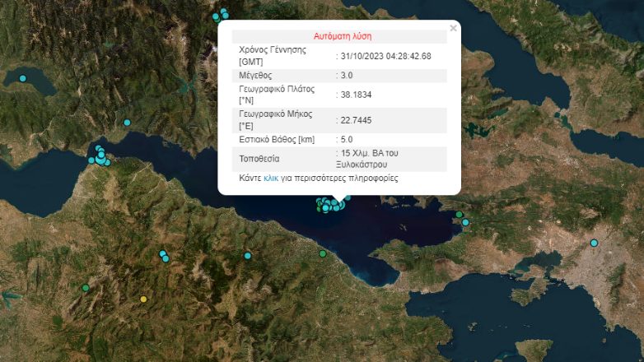Click the 'Μέγεθος' label
The width and height of the screenshot is (644, 362).
click(255, 75)
